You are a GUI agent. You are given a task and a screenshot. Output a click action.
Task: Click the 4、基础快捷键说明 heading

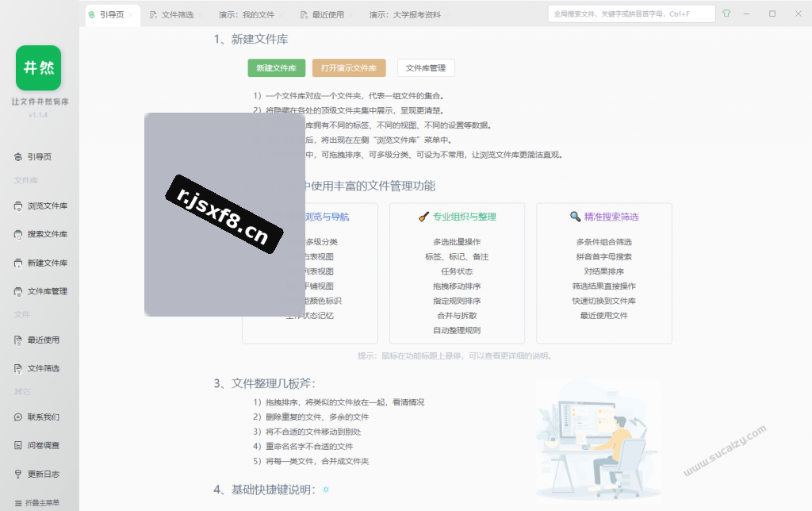tap(264, 490)
